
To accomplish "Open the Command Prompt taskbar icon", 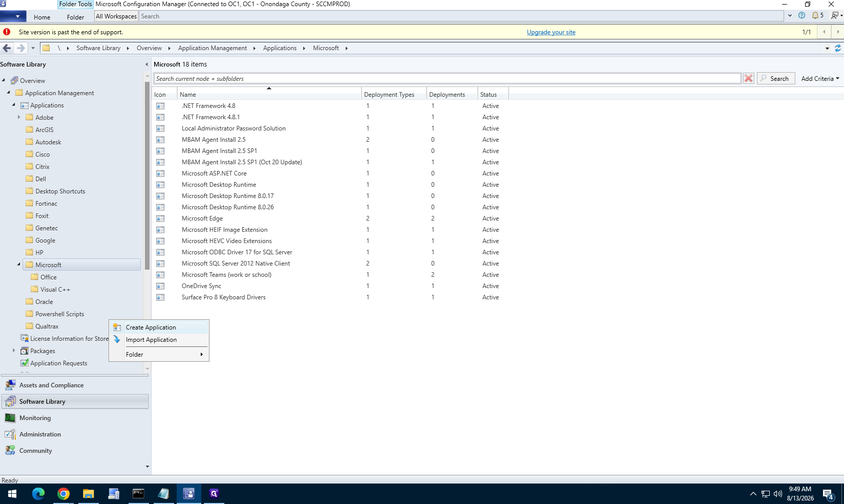I will (139, 494).
